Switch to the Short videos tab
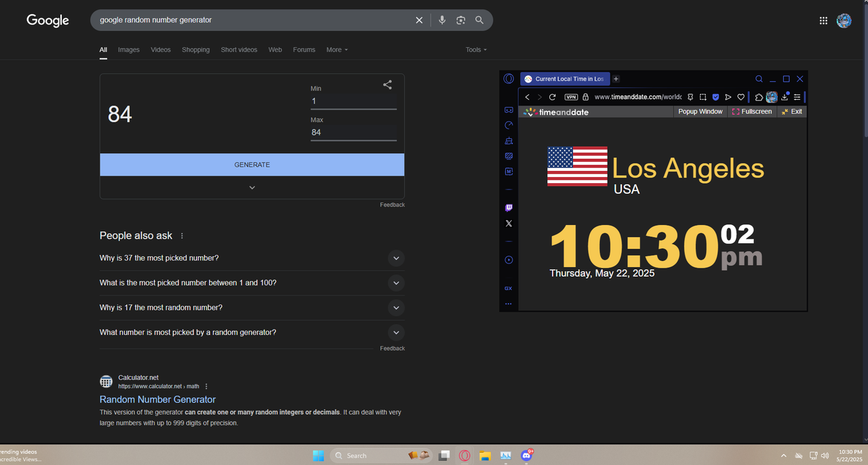 [x=239, y=49]
